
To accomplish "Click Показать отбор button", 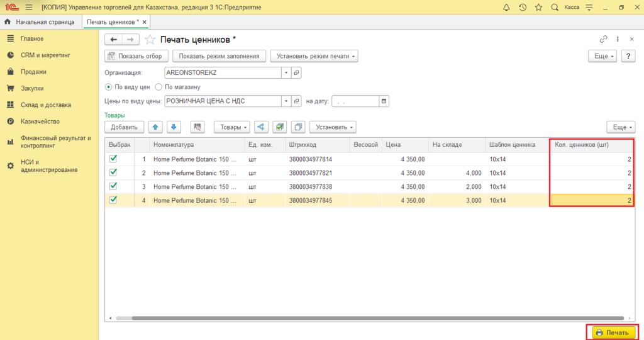I will tap(136, 56).
